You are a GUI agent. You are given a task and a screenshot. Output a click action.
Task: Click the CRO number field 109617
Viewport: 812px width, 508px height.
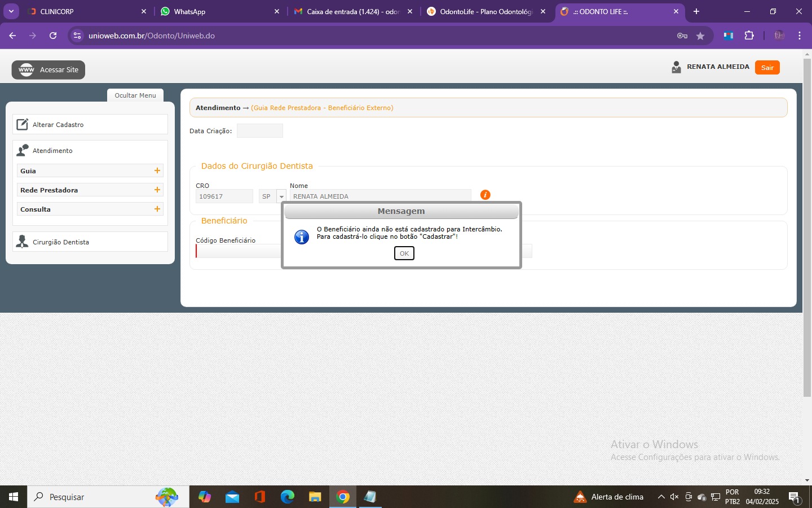224,196
